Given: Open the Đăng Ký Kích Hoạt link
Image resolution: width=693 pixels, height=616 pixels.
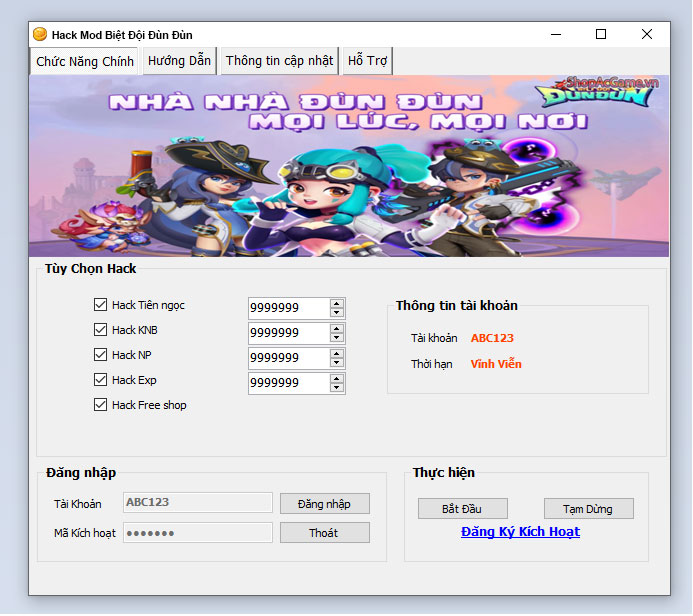Looking at the screenshot, I should [520, 532].
